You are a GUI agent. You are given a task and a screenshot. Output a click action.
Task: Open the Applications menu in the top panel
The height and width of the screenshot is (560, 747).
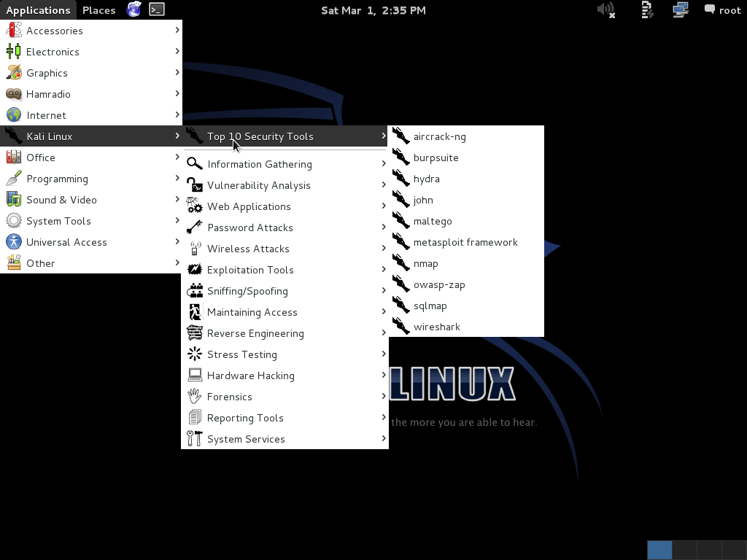pyautogui.click(x=38, y=10)
